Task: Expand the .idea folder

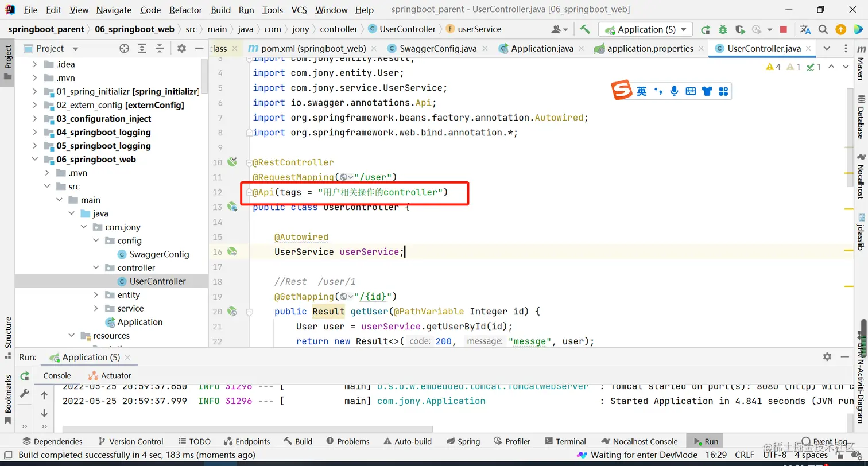Action: click(x=35, y=64)
